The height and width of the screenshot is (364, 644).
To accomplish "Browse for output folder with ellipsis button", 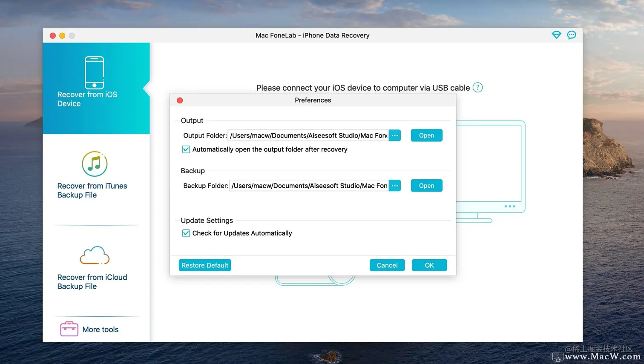I will click(x=395, y=135).
